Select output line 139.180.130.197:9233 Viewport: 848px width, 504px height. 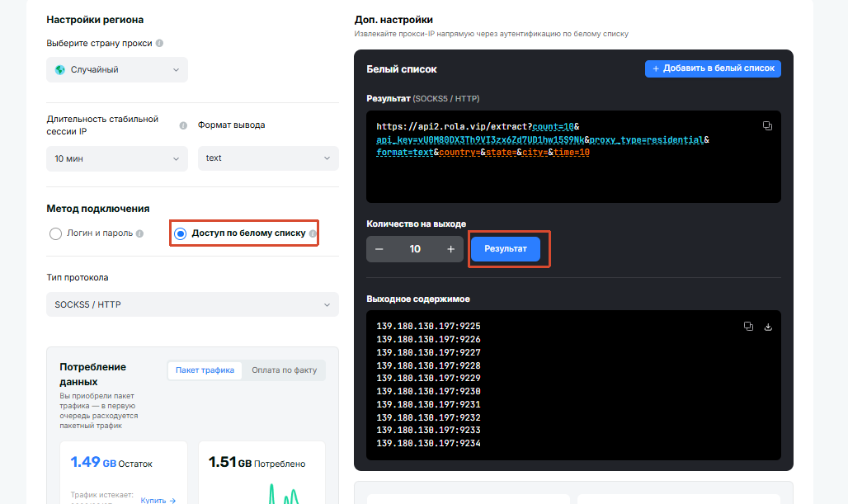[x=428, y=430]
